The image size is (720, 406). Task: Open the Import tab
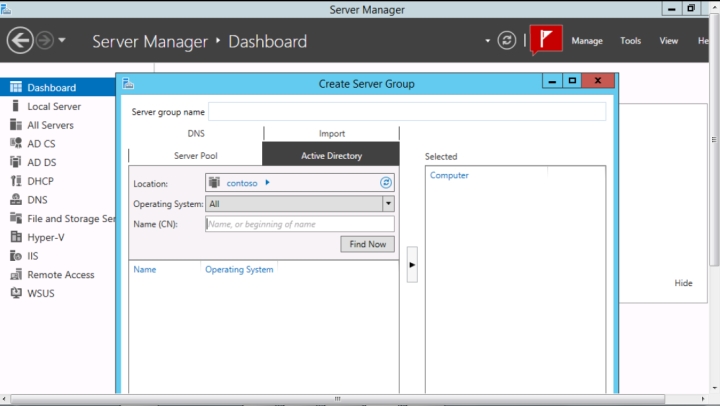331,133
